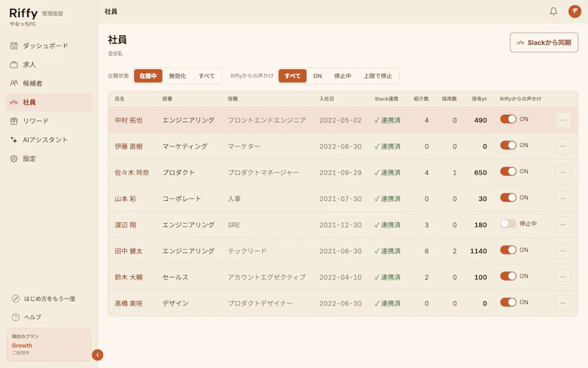
Task: Select the 在籍中 status filter
Action: pyautogui.click(x=148, y=76)
